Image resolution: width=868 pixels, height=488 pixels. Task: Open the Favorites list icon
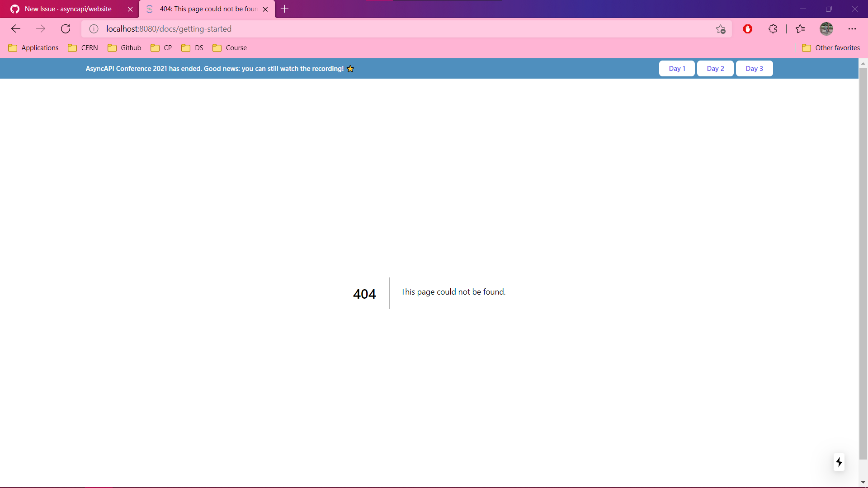(800, 29)
